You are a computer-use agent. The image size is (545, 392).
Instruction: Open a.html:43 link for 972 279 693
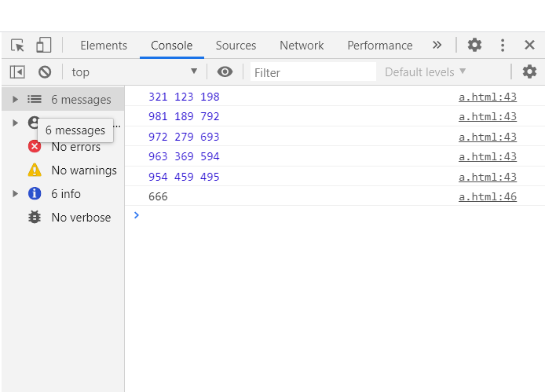488,137
